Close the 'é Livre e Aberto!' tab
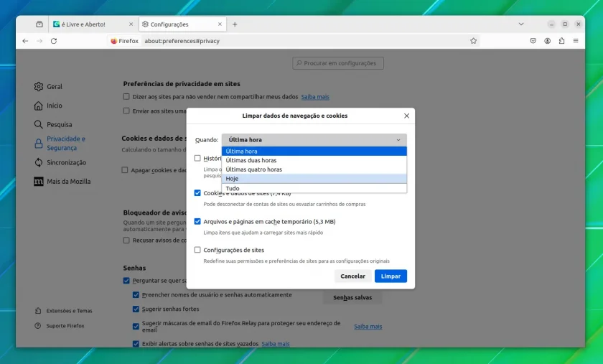The image size is (603, 364). 131,24
